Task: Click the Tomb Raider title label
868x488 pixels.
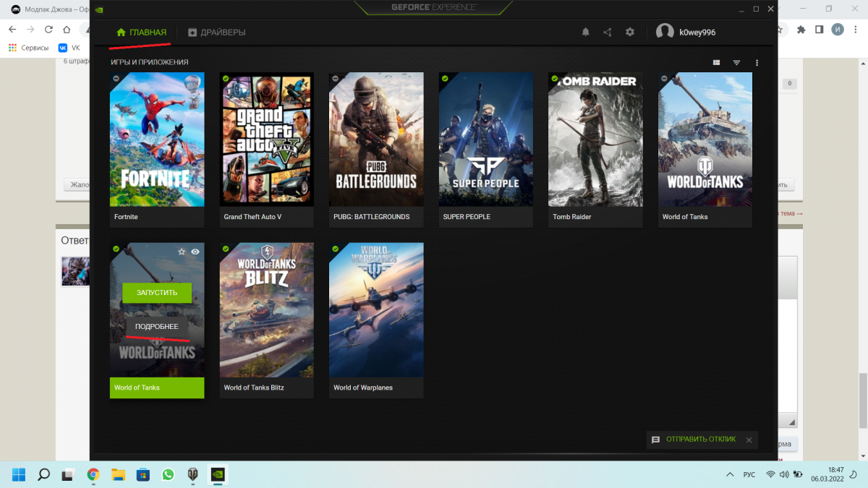Action: [572, 217]
